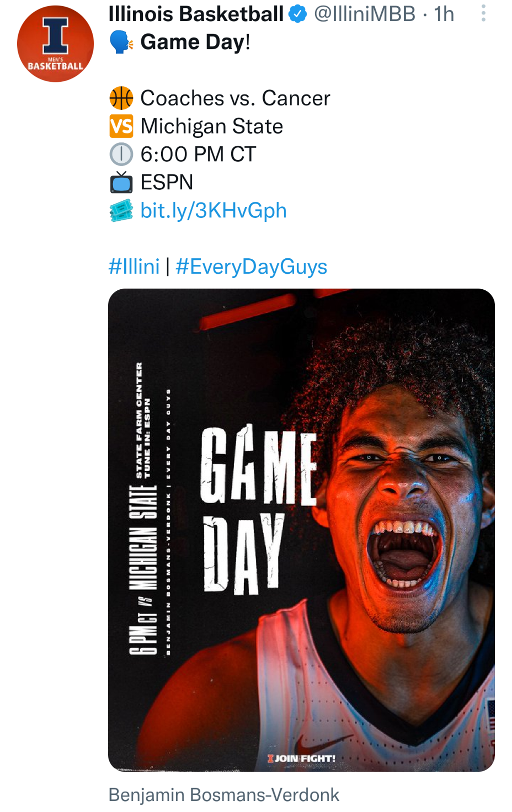Follow the #EveryDayGuys hashtag link
The width and height of the screenshot is (512, 812).
coord(251,266)
